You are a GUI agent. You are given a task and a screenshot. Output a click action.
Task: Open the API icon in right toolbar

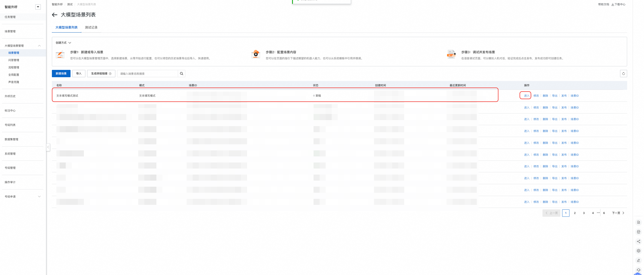[x=638, y=232]
